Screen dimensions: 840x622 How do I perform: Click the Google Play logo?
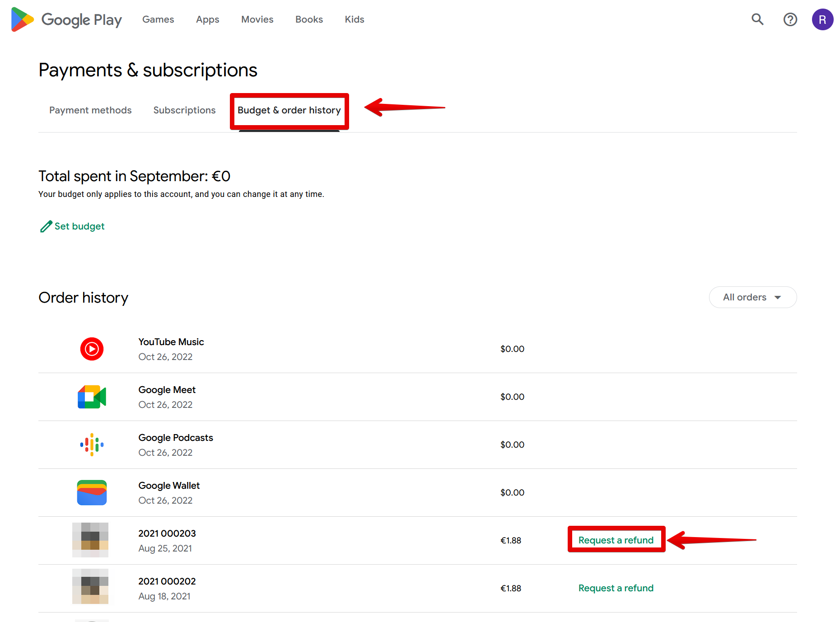click(66, 19)
